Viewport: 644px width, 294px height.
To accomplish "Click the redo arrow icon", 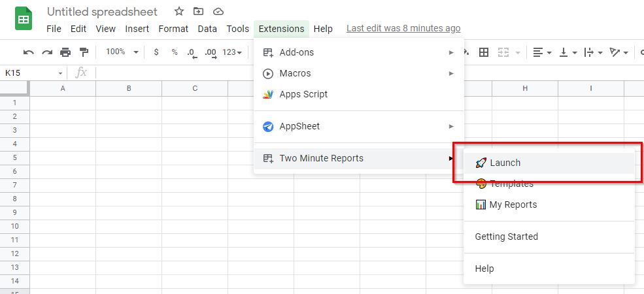I will coord(47,52).
